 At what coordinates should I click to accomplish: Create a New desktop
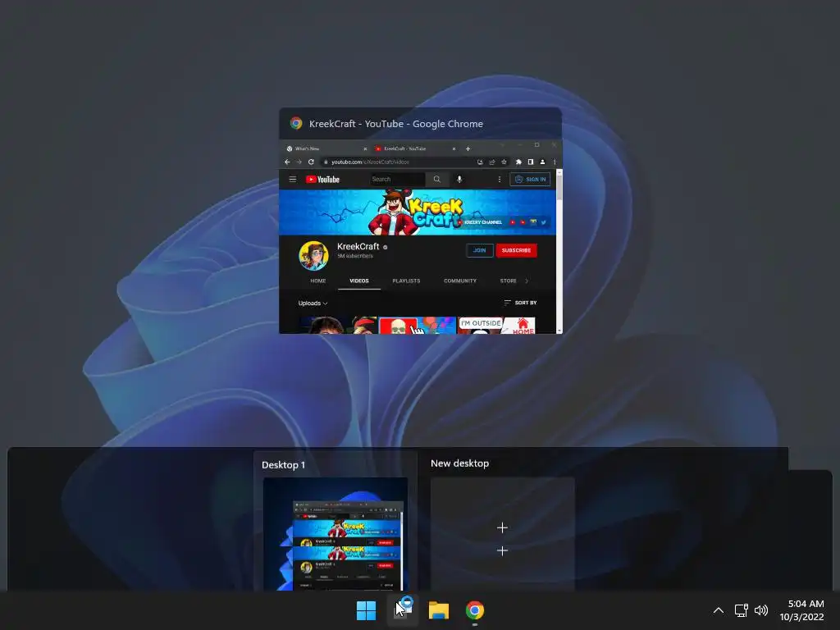[x=503, y=533]
